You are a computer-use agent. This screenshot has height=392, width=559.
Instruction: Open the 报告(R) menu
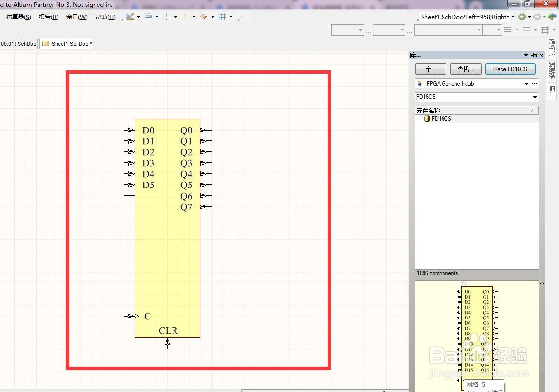click(48, 17)
